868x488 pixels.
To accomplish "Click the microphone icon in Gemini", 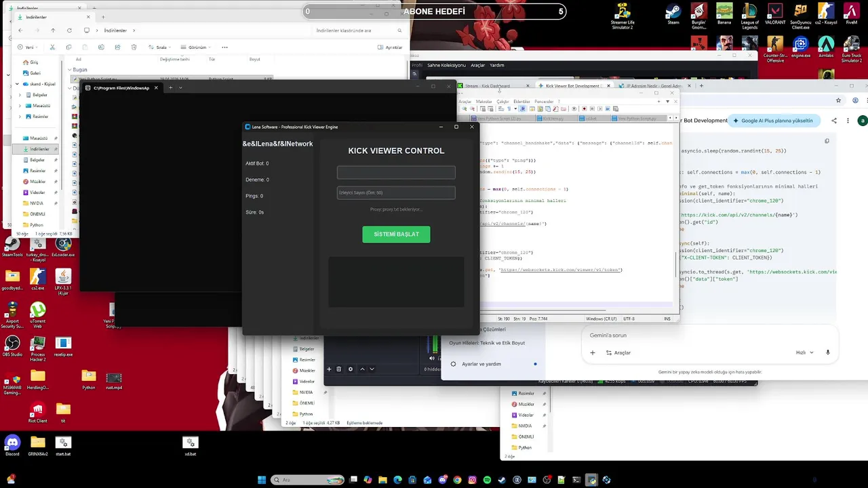I will tap(828, 352).
